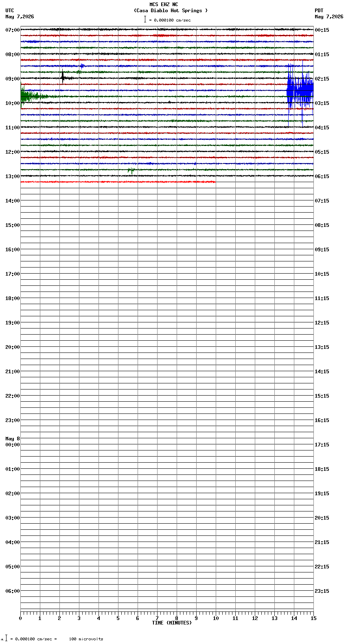
Task: Click the May 8 date label
Action: pyautogui.click(x=13, y=439)
